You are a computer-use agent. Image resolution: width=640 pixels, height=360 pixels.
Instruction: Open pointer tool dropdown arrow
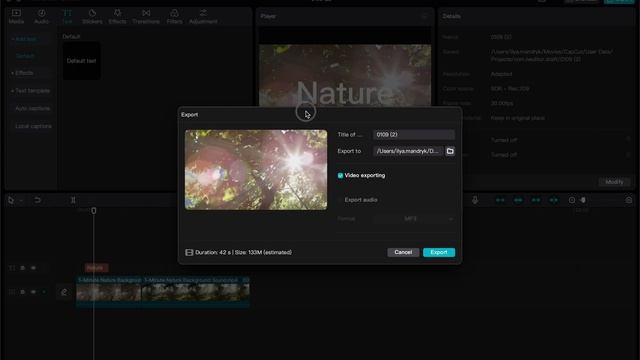tap(21, 200)
